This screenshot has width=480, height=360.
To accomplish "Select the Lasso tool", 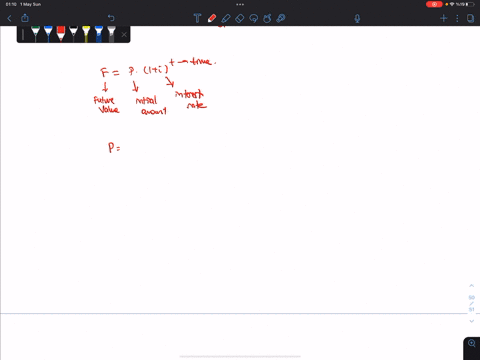I will pos(254,18).
